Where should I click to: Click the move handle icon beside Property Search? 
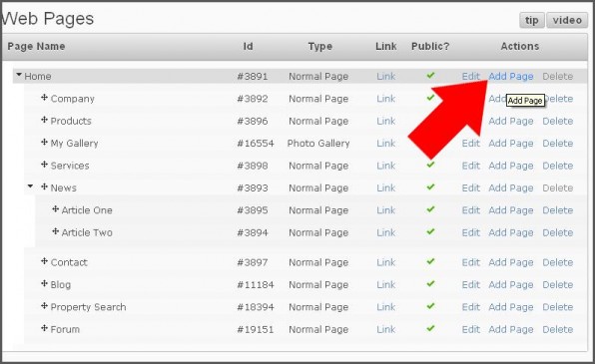[x=44, y=305]
